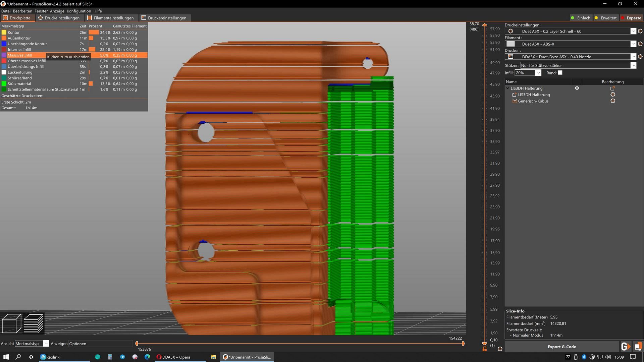Open the Datei menu
This screenshot has height=362, width=644.
click(6, 11)
